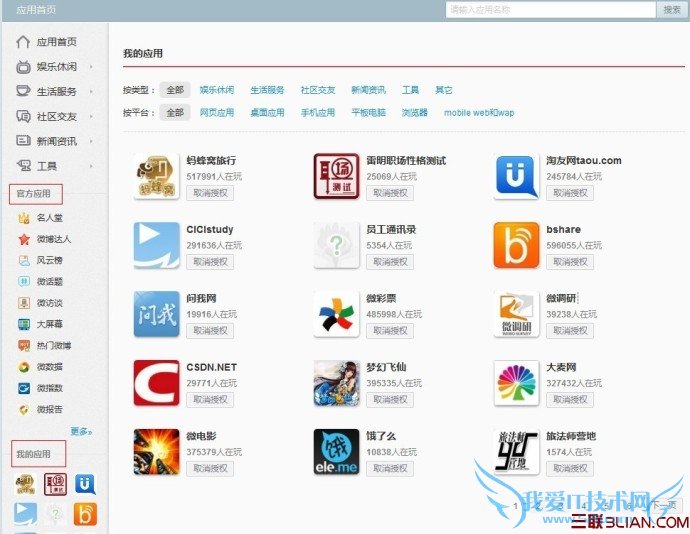The height and width of the screenshot is (534, 690).
Task: Click the 淘友网 shortcut in sidebar 我的应用
Action: pos(85,484)
